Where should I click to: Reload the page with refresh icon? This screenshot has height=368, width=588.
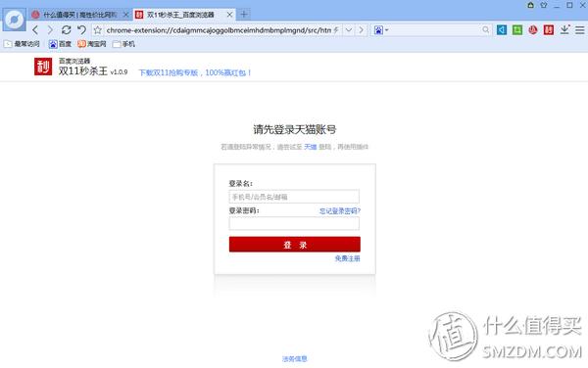coord(66,30)
